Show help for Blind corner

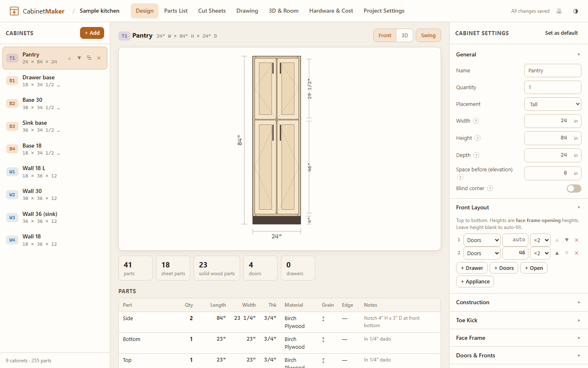(x=490, y=188)
